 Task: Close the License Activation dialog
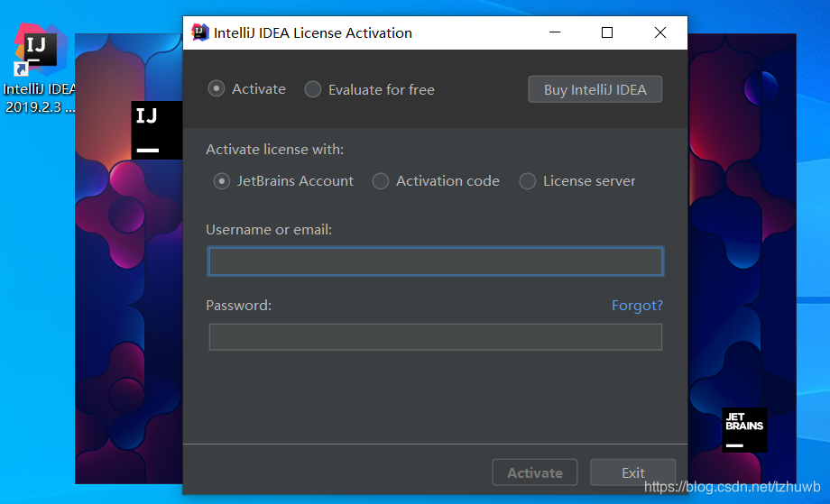(660, 32)
